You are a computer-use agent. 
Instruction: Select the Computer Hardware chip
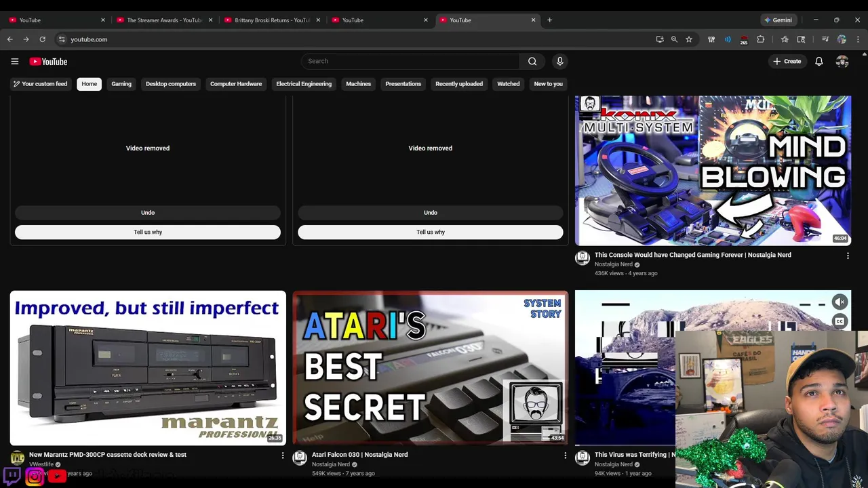click(x=236, y=84)
